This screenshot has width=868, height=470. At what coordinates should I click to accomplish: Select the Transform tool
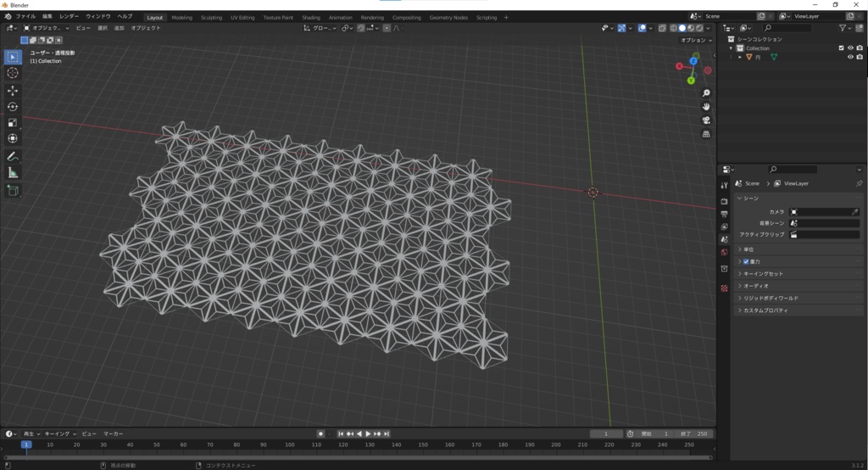point(13,138)
